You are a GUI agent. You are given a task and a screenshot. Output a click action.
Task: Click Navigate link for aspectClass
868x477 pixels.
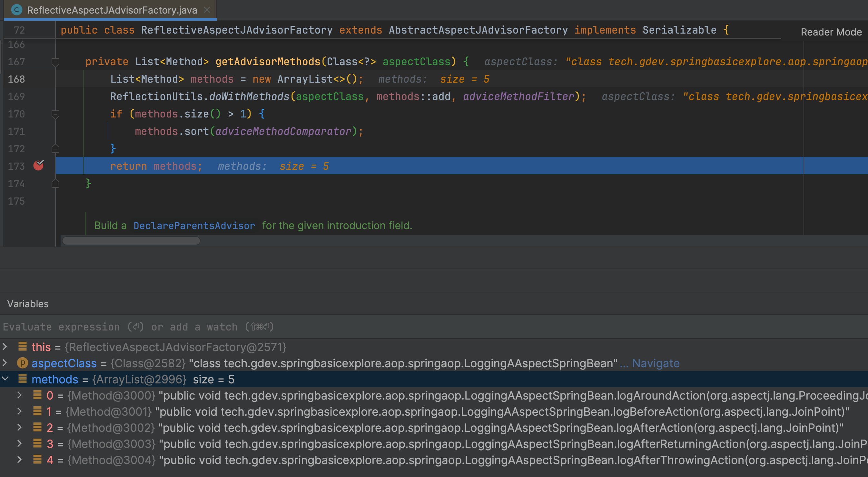click(x=656, y=363)
